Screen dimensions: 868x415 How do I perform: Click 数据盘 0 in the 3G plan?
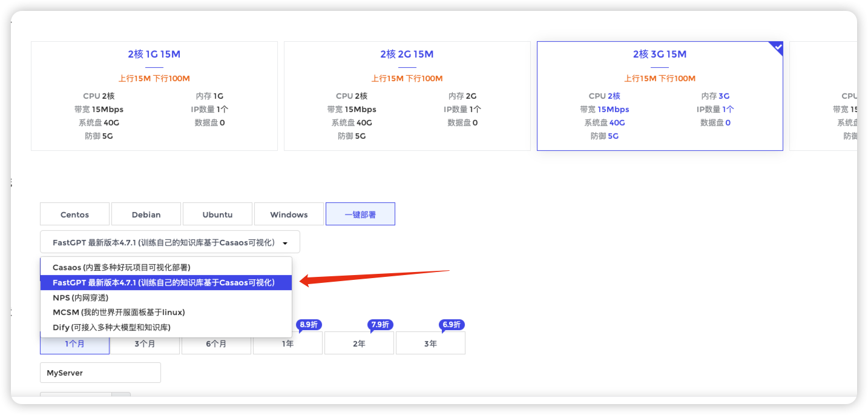click(715, 123)
